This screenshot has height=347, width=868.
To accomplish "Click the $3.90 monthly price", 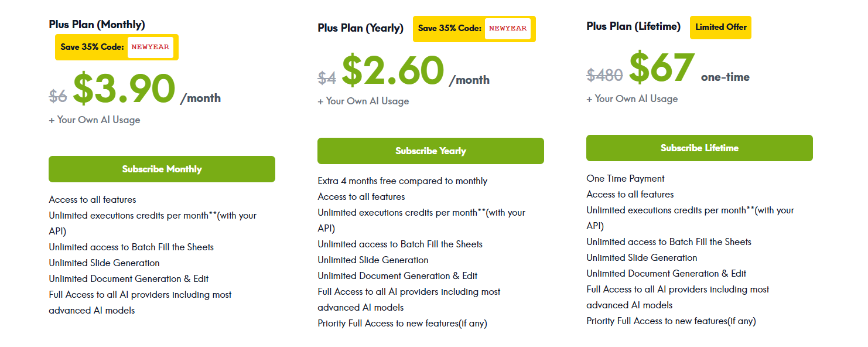I will (124, 90).
